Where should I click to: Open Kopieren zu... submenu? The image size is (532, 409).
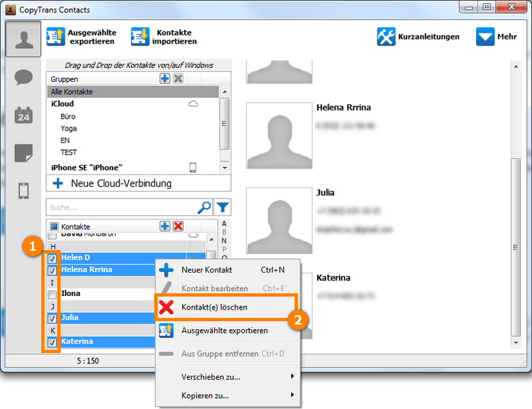pyautogui.click(x=228, y=395)
